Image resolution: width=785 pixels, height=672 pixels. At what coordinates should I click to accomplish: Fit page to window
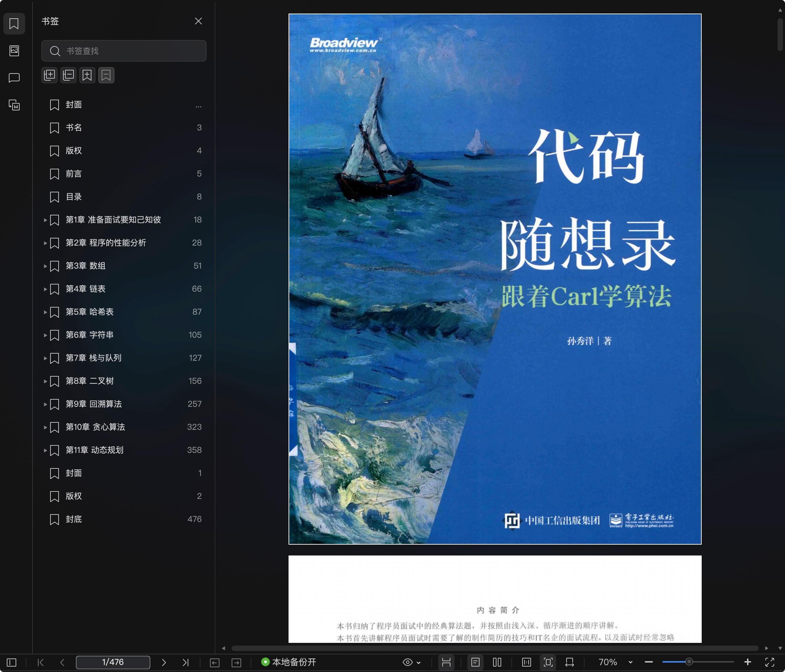(x=548, y=662)
